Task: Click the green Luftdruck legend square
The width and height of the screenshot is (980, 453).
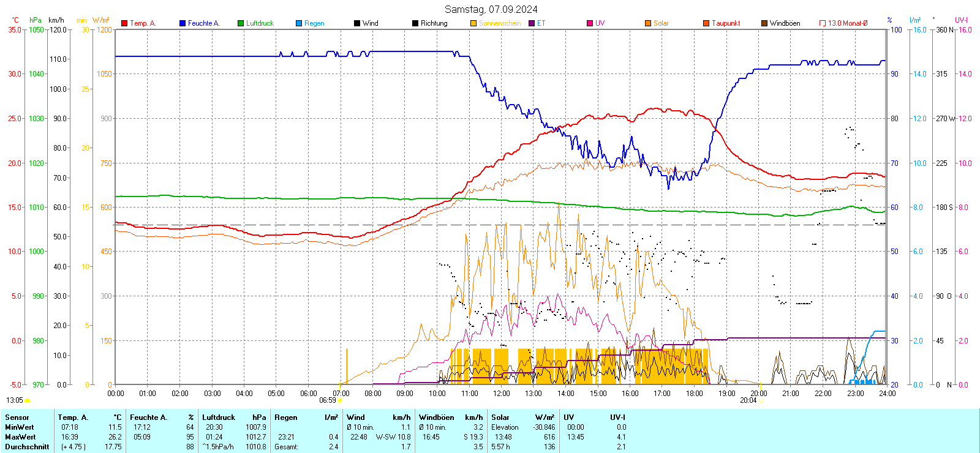Action: 241,23
